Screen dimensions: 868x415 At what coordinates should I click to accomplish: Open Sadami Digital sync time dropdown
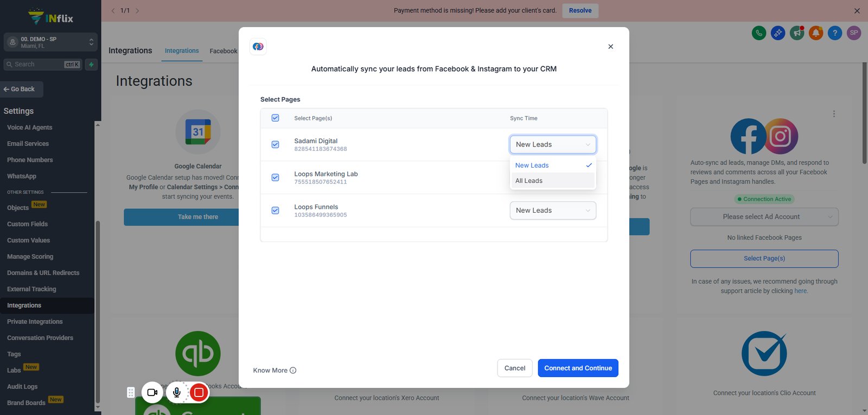(553, 144)
